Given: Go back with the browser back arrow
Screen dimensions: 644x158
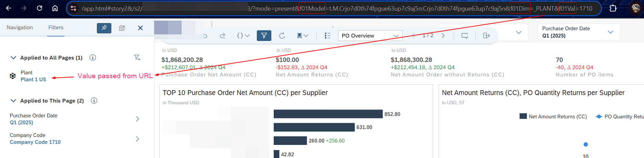Looking at the screenshot, I should click(9, 8).
